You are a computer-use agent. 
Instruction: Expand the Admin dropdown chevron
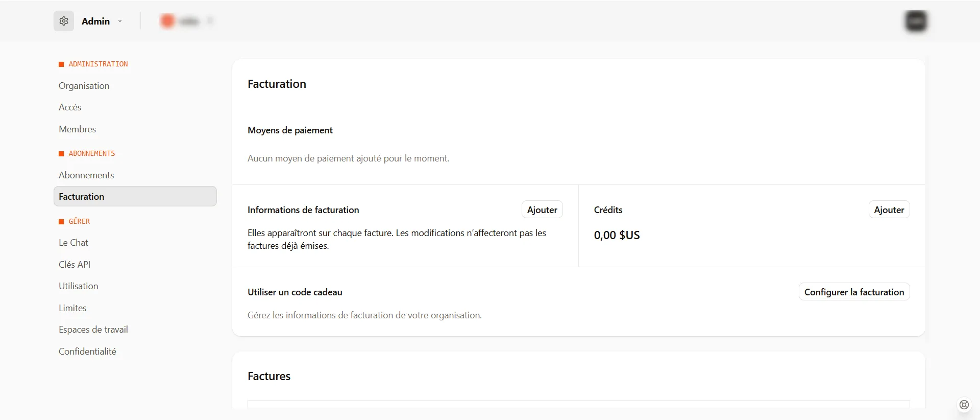click(x=120, y=21)
